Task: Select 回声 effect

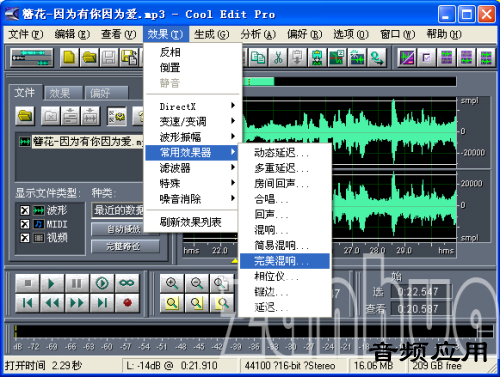Action: (285, 214)
